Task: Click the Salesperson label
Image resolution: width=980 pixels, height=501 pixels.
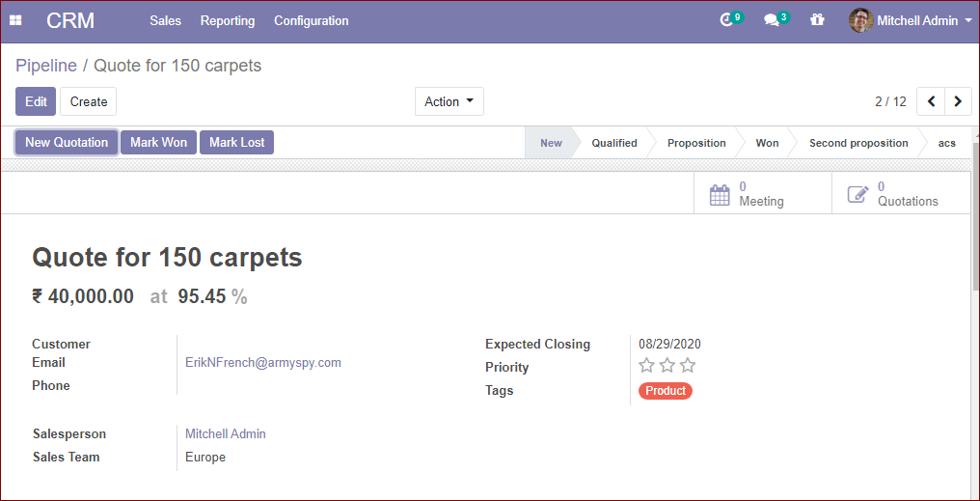Action: tap(69, 433)
